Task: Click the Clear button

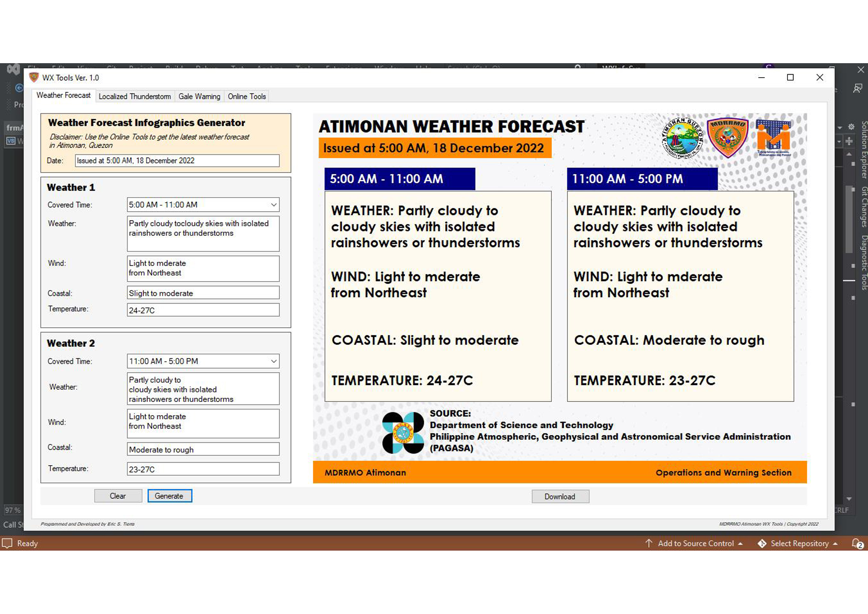Action: tap(118, 496)
